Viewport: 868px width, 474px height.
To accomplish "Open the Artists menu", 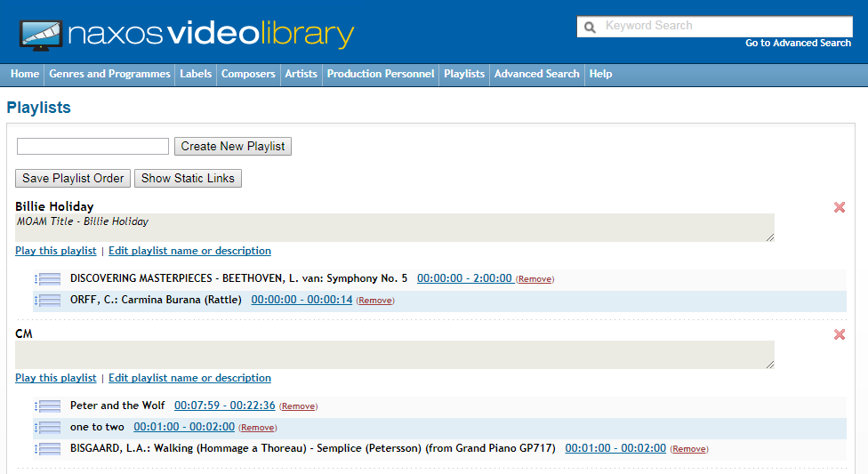I will [x=301, y=74].
